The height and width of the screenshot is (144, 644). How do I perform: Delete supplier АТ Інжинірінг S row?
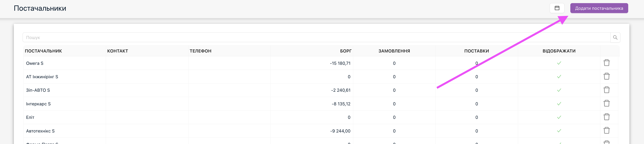(607, 76)
